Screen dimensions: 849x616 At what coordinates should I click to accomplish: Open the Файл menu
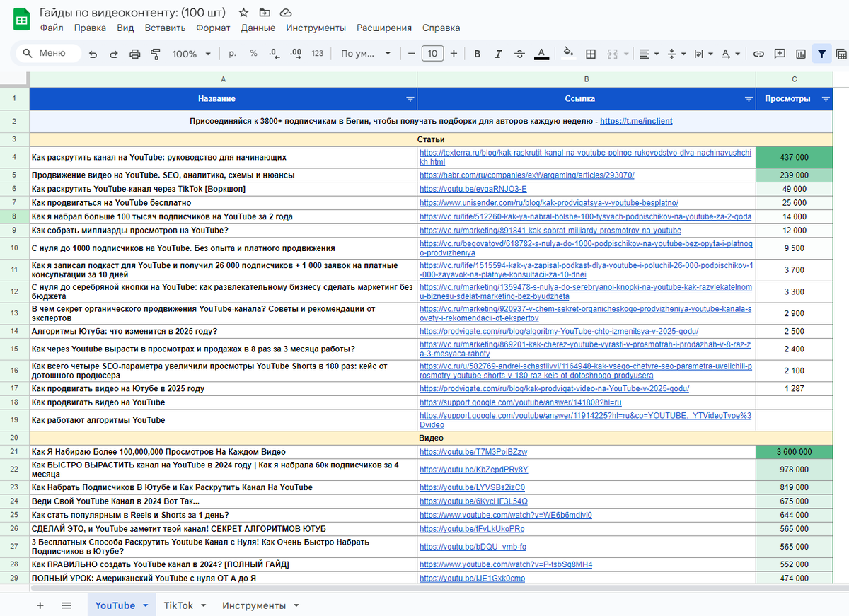(52, 28)
